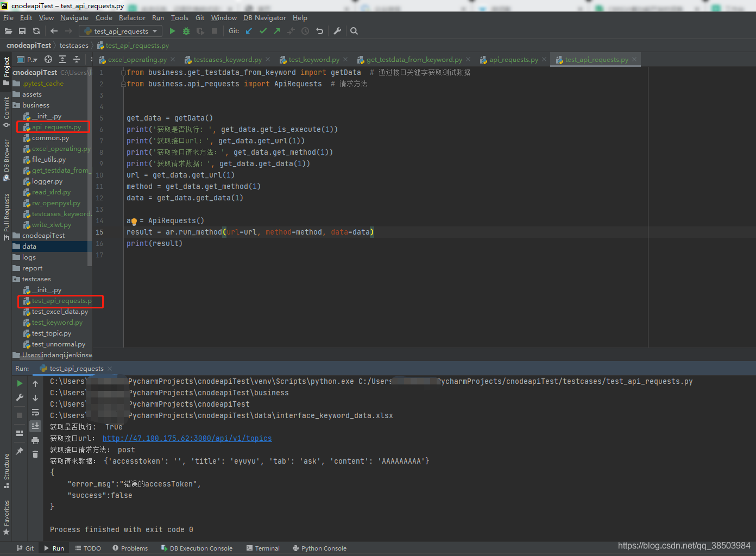756x556 pixels.
Task: Run test_api_requests with green play icon in toolbar
Action: [x=173, y=31]
